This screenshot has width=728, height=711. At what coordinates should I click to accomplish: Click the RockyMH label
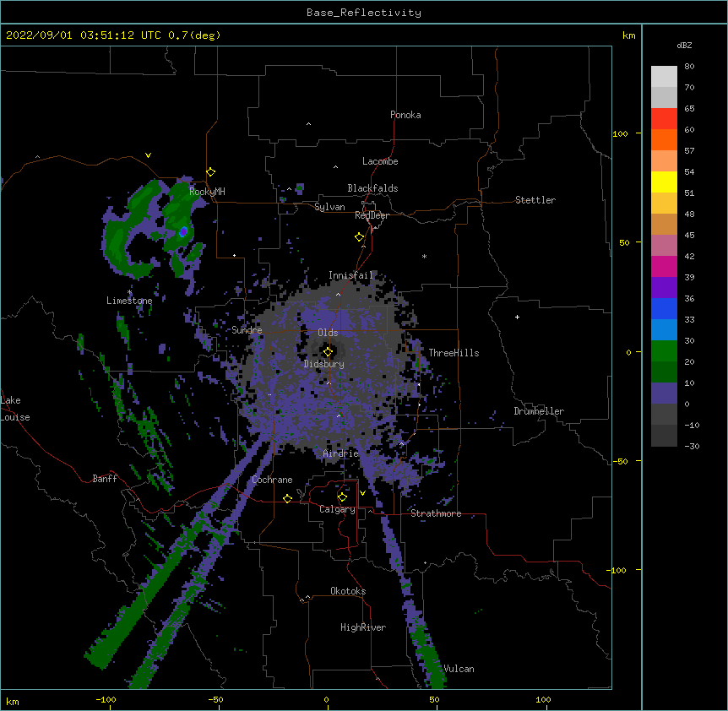207,191
